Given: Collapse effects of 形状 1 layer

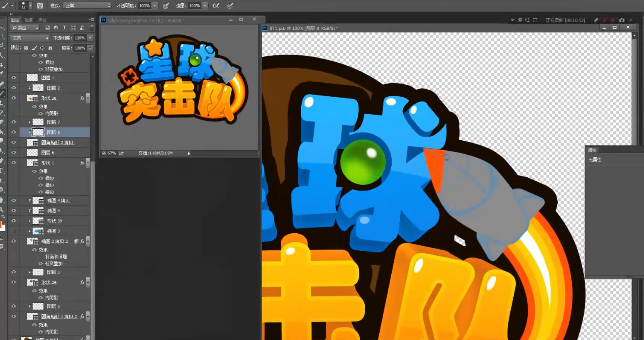Looking at the screenshot, I should pos(88,163).
